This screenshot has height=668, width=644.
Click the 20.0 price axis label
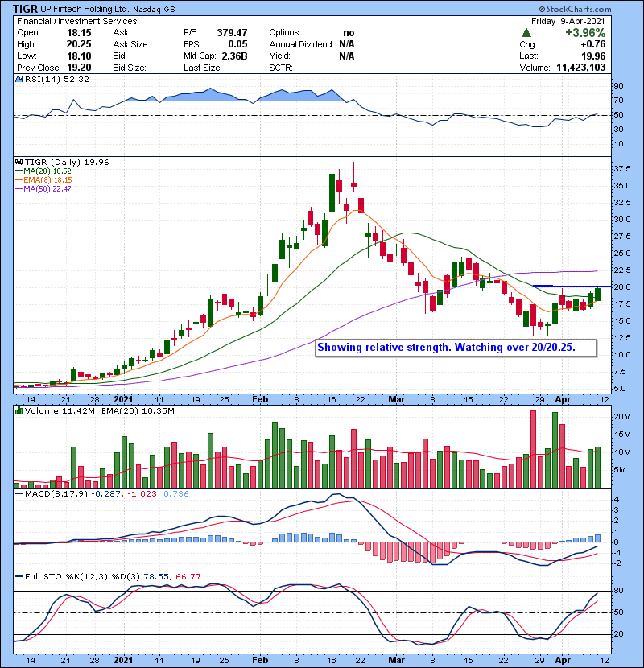point(622,287)
